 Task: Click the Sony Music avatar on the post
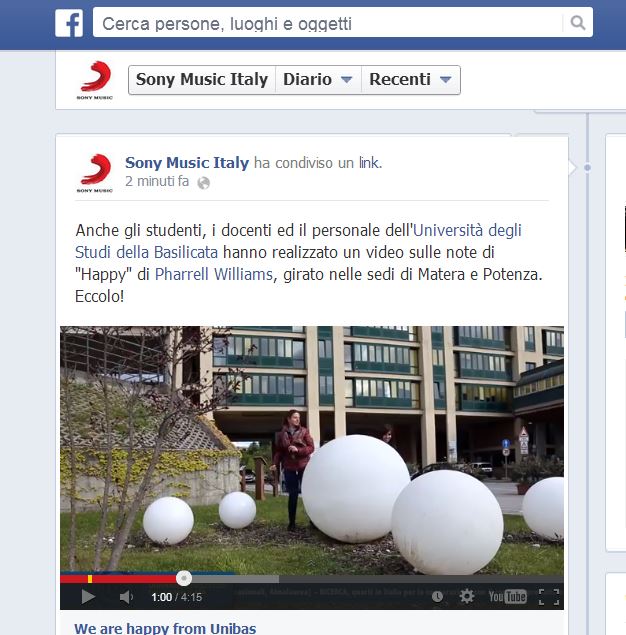point(95,173)
